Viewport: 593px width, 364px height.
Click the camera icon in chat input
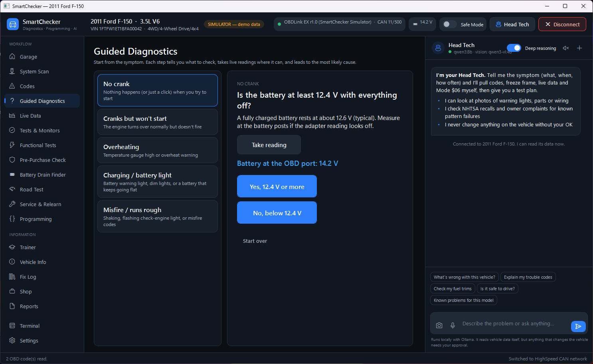439,325
